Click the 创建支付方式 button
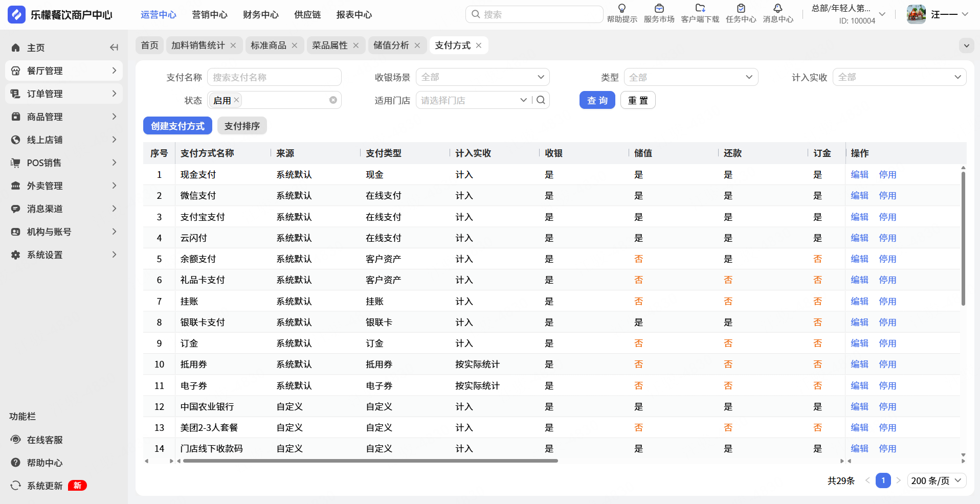This screenshot has height=504, width=980. click(177, 126)
